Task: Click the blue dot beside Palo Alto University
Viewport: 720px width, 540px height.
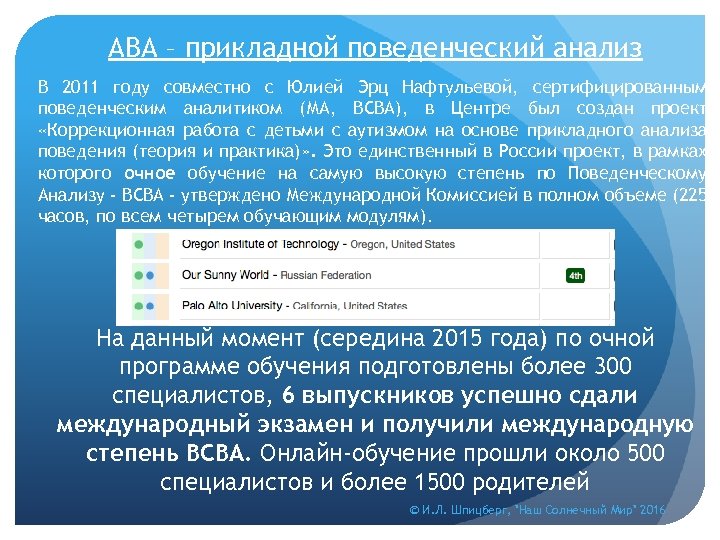Action: 150,306
